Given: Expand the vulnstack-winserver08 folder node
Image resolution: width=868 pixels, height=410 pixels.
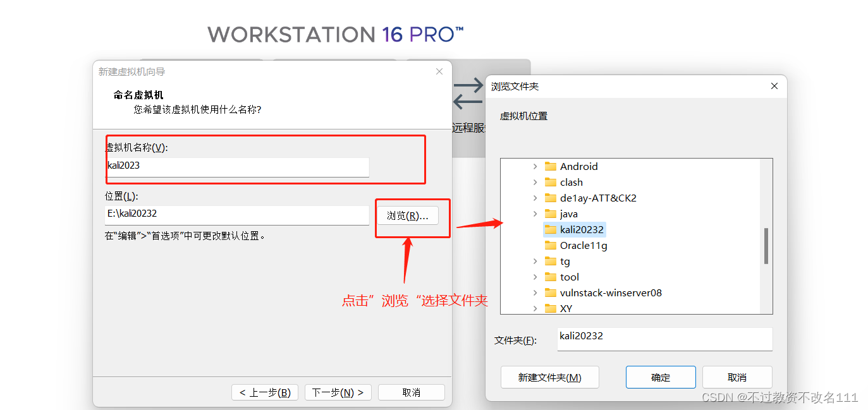Looking at the screenshot, I should coord(535,292).
